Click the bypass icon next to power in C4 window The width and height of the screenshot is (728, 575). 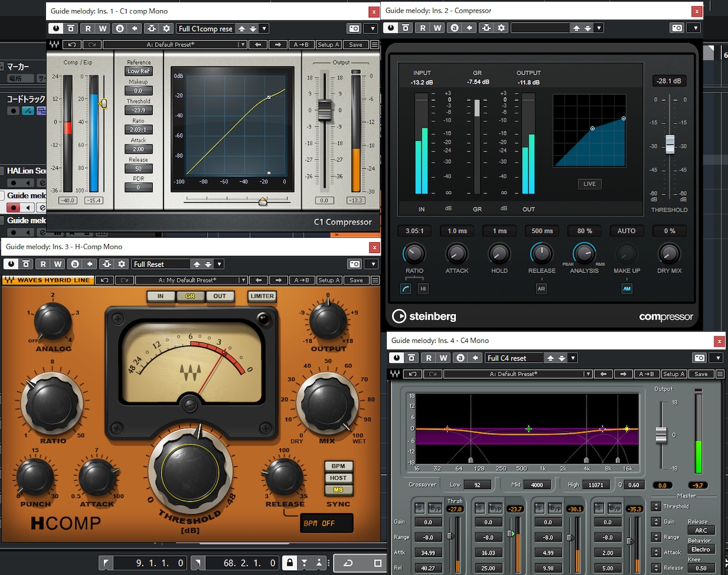[x=412, y=358]
